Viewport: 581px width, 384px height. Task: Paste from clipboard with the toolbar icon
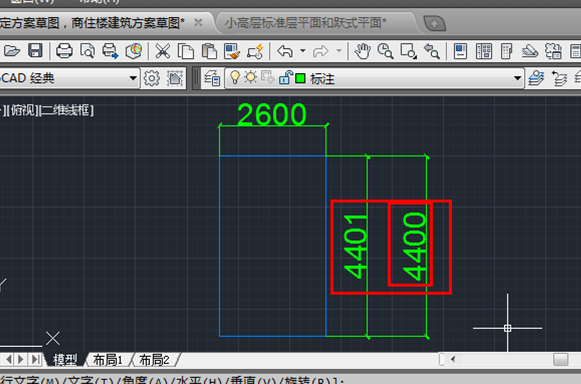(209, 51)
